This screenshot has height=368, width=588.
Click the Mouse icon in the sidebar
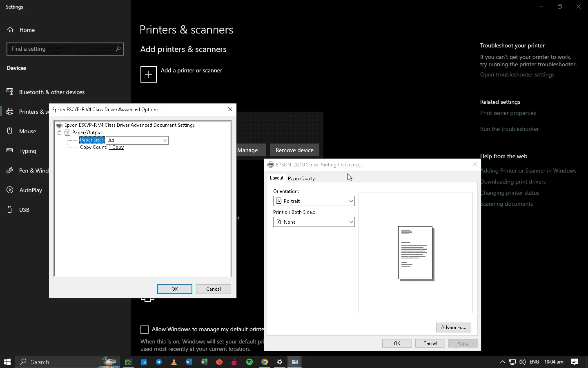10,131
